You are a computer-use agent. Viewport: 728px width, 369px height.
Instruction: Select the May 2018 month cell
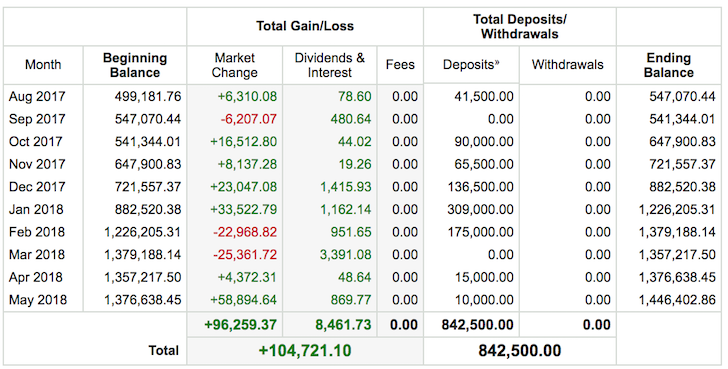click(38, 300)
